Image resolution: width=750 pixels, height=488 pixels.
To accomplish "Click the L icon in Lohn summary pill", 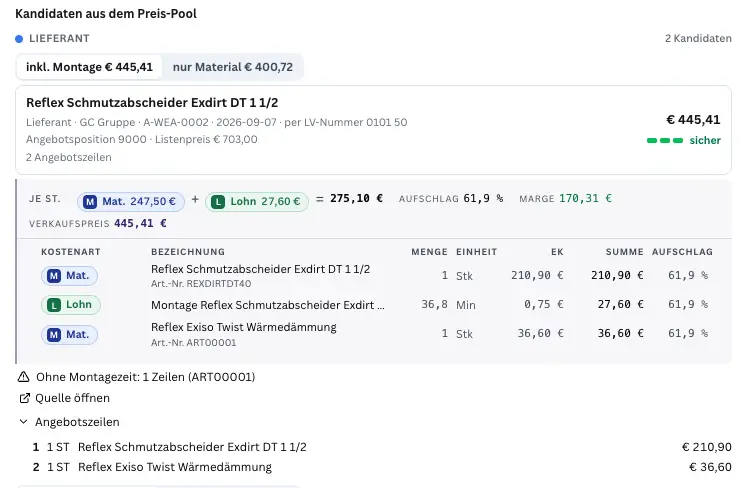I will click(x=218, y=202).
